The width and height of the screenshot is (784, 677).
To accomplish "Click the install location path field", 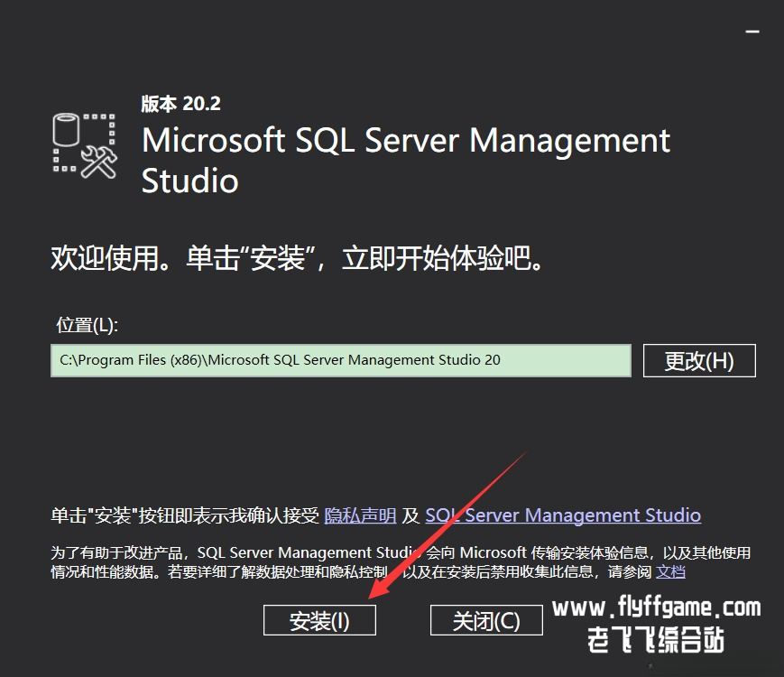I will click(x=341, y=360).
